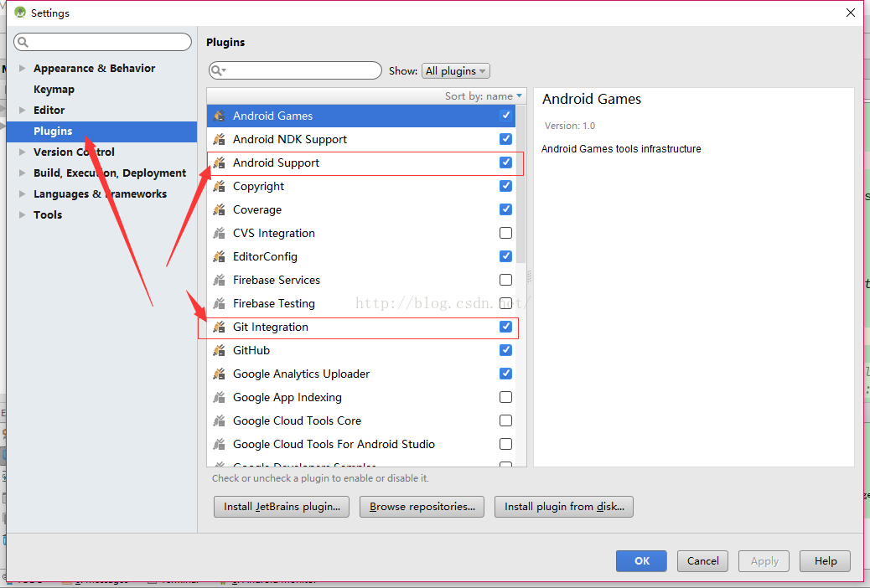Click the Cancel button
870x588 pixels.
702,561
